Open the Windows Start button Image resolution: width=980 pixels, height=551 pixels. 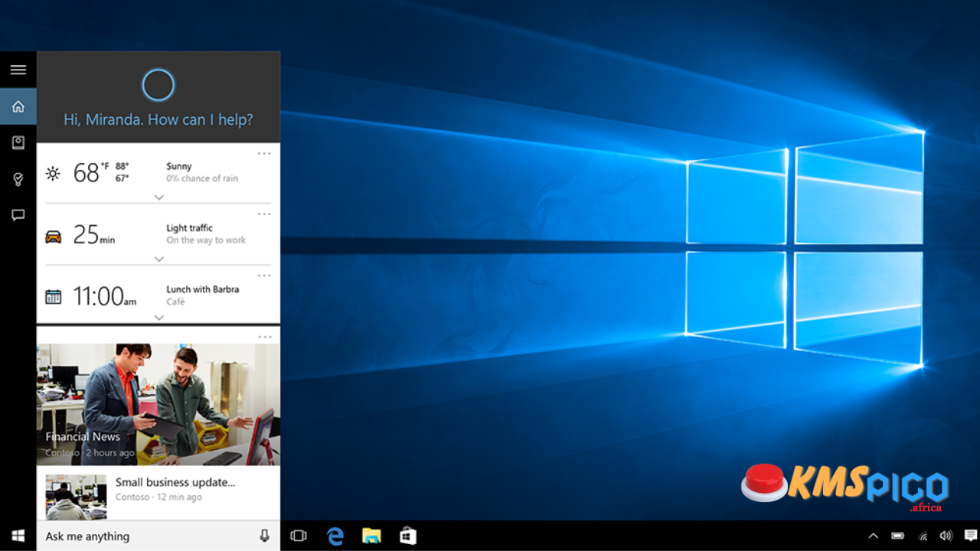[18, 536]
